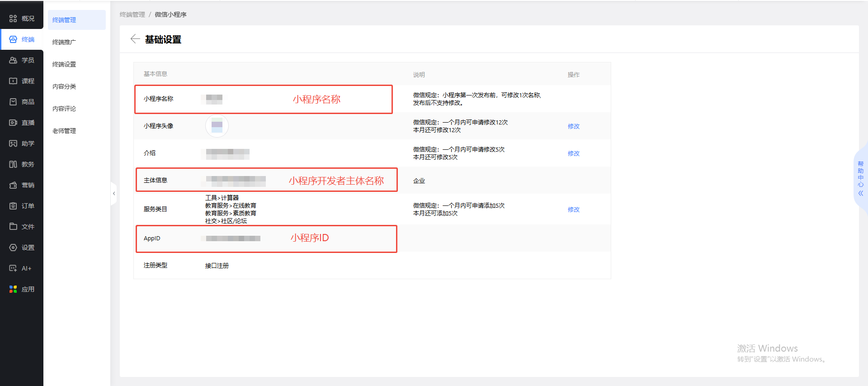The width and height of the screenshot is (868, 386).
Task: Click 修改 link for 服务类目
Action: point(574,210)
